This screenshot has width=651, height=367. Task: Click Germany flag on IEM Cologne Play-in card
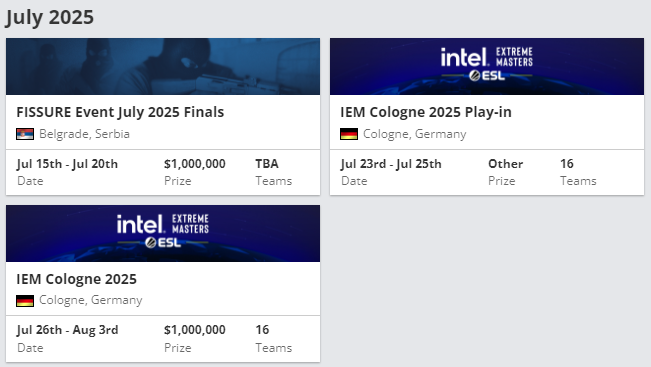pos(349,134)
